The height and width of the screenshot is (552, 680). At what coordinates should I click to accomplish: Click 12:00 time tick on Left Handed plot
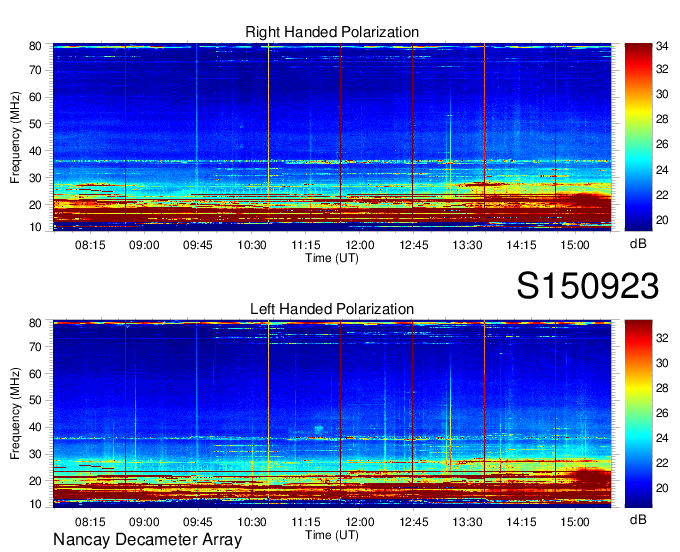[x=360, y=522]
